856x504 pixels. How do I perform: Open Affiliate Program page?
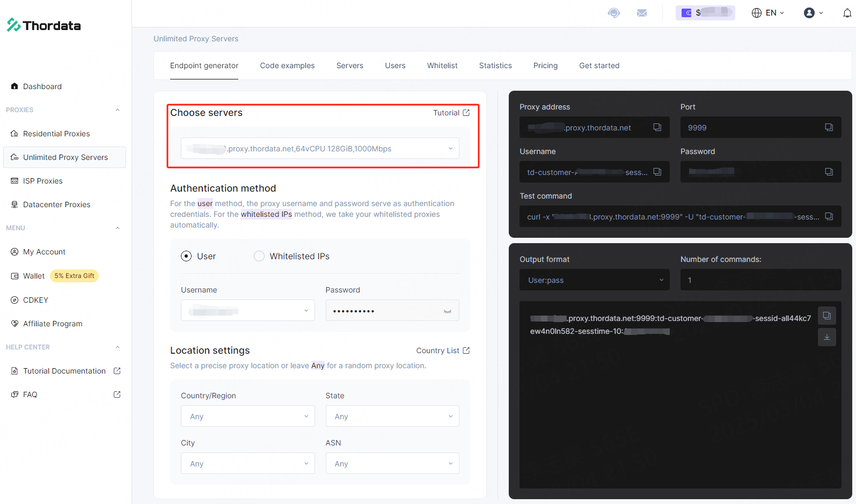pyautogui.click(x=53, y=323)
